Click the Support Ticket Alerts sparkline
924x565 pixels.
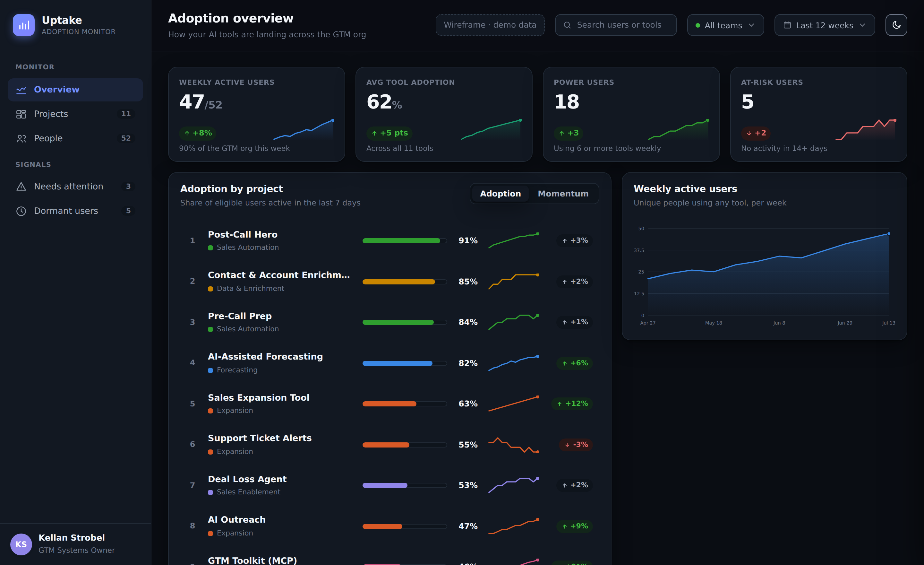[x=513, y=445]
